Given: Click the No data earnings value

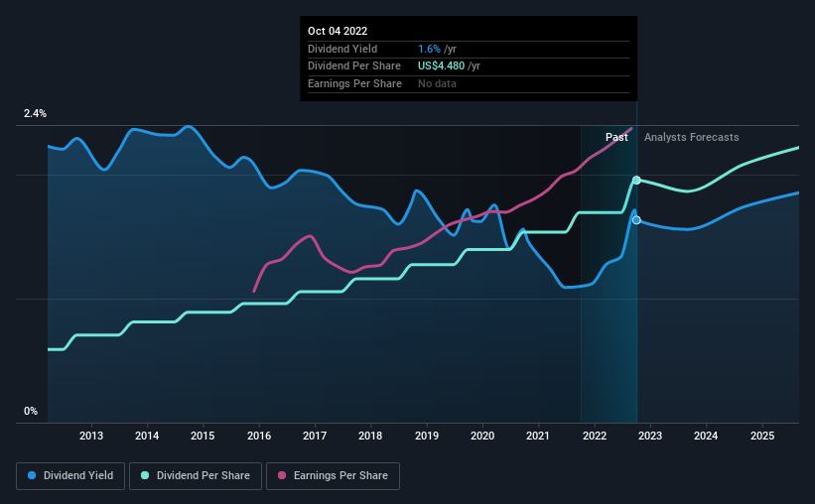Looking at the screenshot, I should [437, 83].
